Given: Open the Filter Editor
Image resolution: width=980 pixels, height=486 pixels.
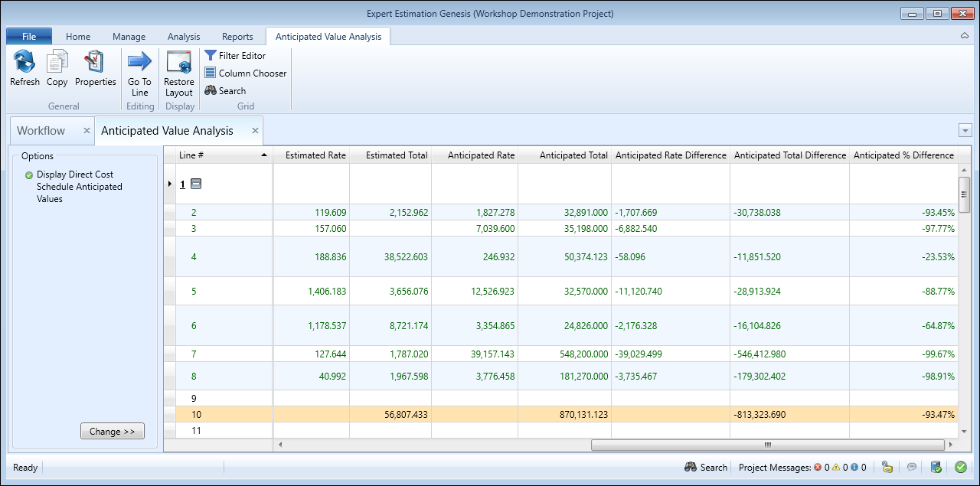Looking at the screenshot, I should 235,56.
